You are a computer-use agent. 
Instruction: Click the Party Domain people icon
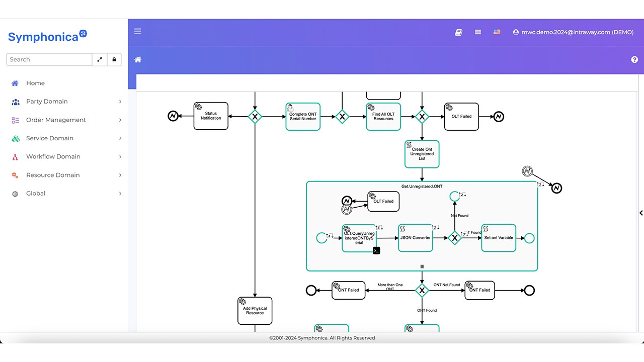point(15,102)
